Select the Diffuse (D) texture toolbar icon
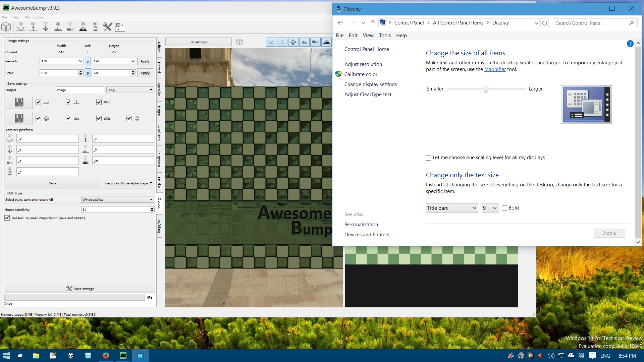 tap(20, 27)
